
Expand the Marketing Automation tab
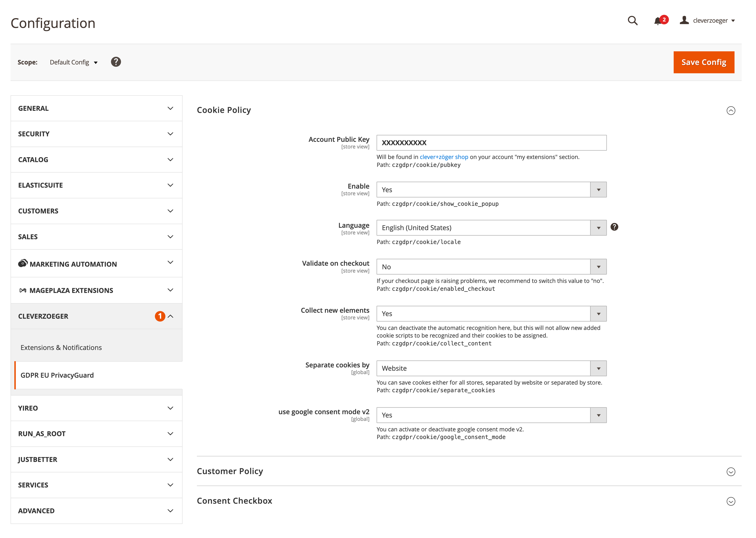click(96, 263)
